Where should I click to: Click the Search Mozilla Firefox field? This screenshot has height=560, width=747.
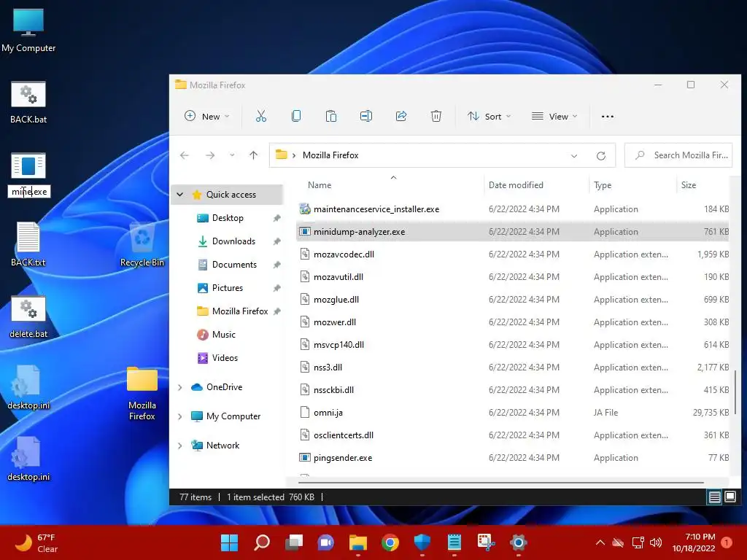[x=678, y=155]
